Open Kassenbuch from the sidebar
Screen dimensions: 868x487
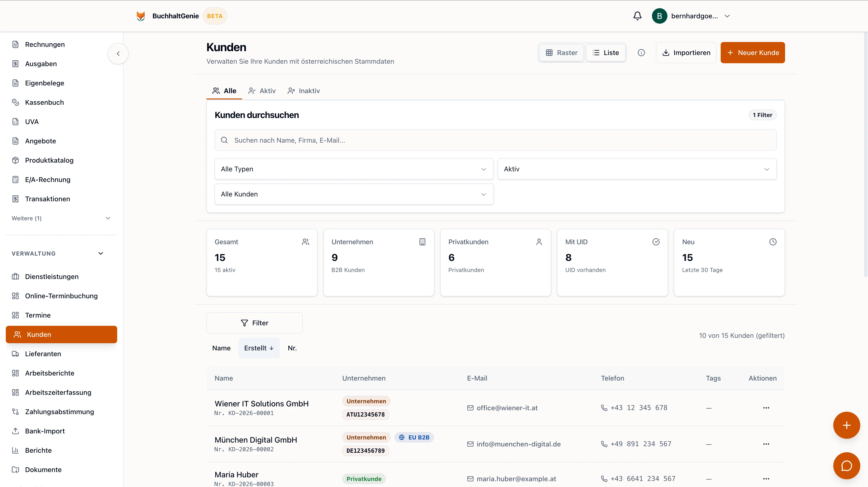click(x=44, y=102)
